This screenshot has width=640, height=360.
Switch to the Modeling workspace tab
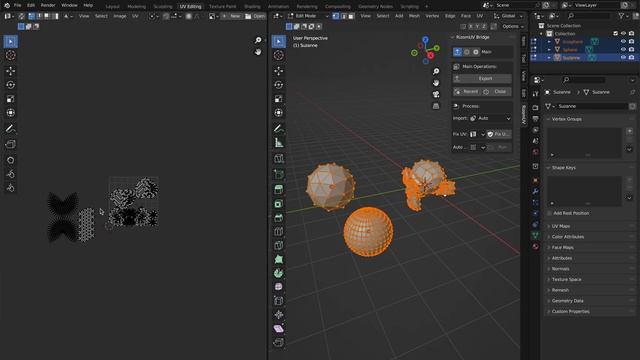(136, 7)
